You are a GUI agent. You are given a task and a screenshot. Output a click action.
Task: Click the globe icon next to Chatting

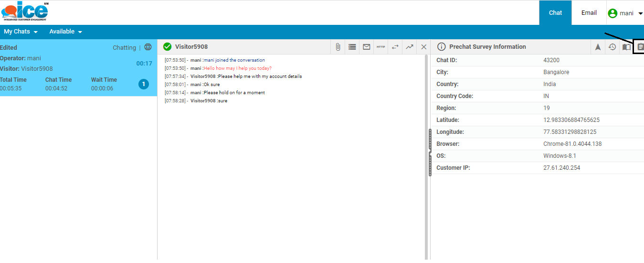click(148, 47)
